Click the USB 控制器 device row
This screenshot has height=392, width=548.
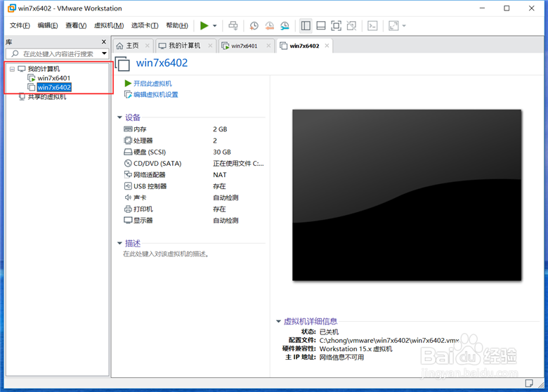coord(194,186)
